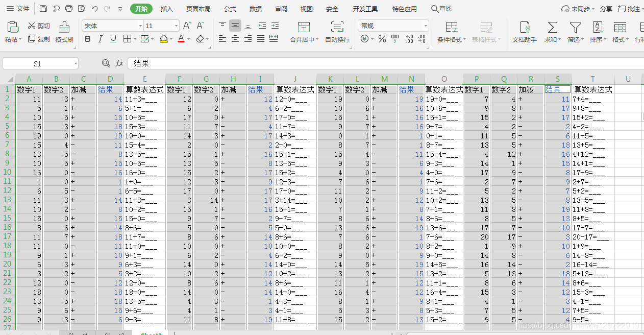
Task: Apply thousands separator number style
Action: coord(395,39)
